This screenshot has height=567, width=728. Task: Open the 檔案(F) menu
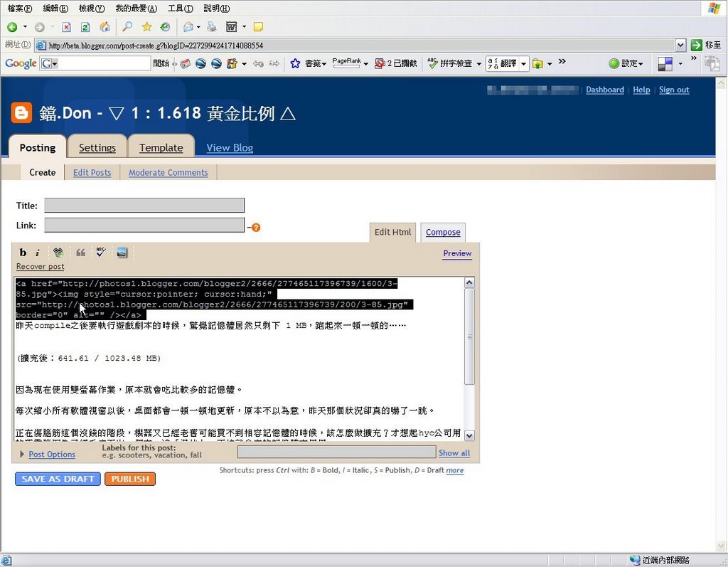tap(20, 9)
